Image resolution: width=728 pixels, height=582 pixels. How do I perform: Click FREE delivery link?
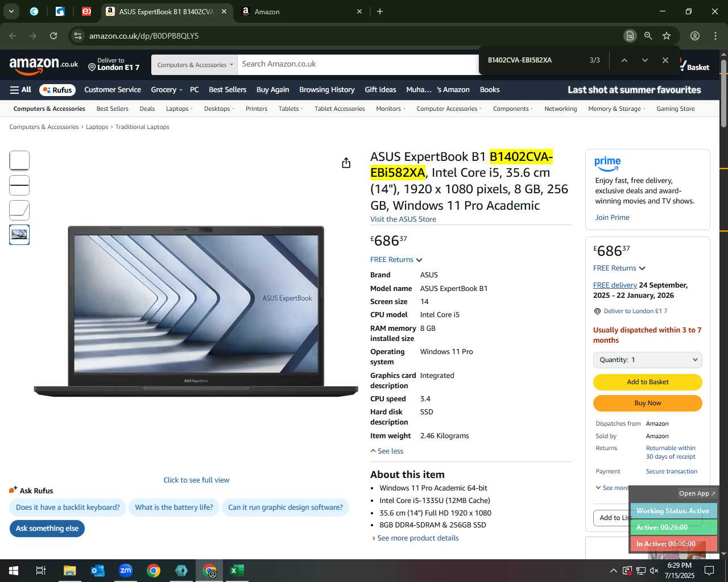pyautogui.click(x=615, y=285)
